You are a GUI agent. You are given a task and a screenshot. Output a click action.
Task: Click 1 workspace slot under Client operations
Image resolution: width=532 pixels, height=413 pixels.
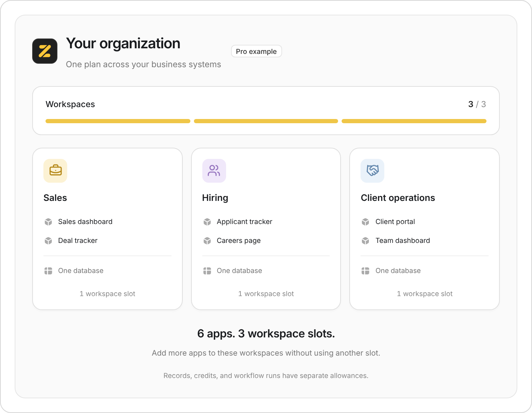tap(425, 294)
